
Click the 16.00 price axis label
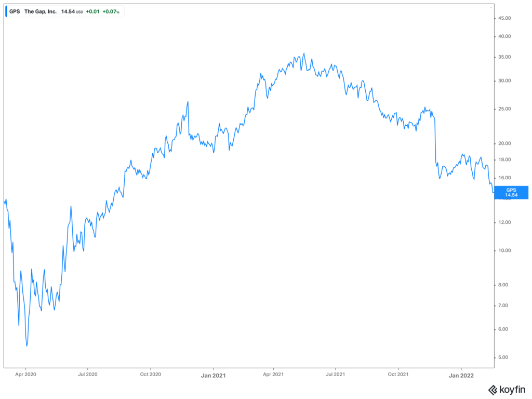(504, 178)
